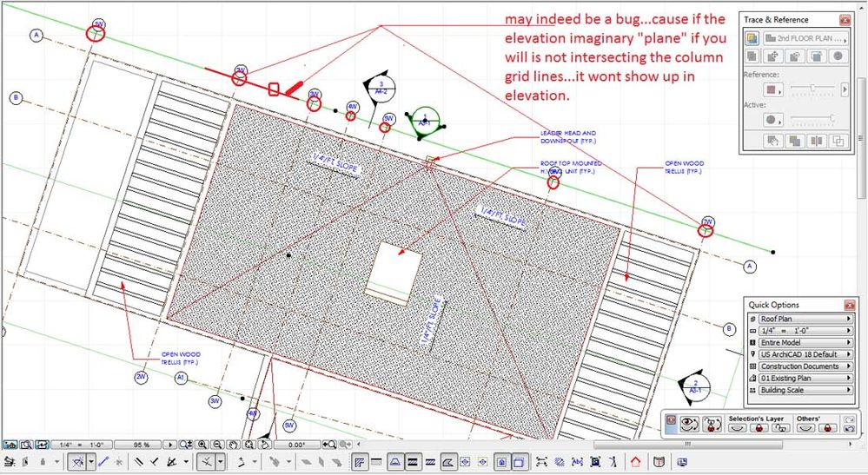Open the Building Scale dimension dropdown
868x475 pixels.
(805, 391)
